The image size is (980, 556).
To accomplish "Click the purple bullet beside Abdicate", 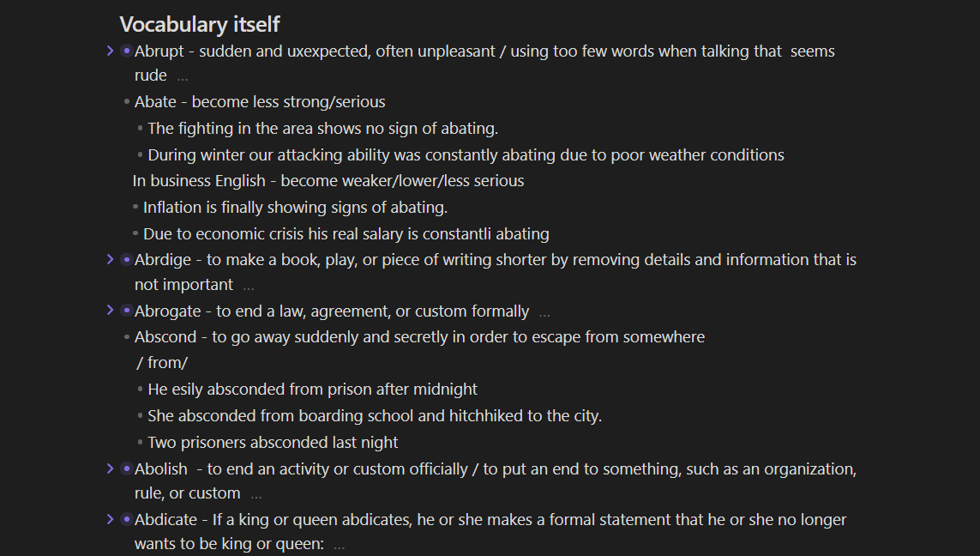I will click(x=126, y=519).
